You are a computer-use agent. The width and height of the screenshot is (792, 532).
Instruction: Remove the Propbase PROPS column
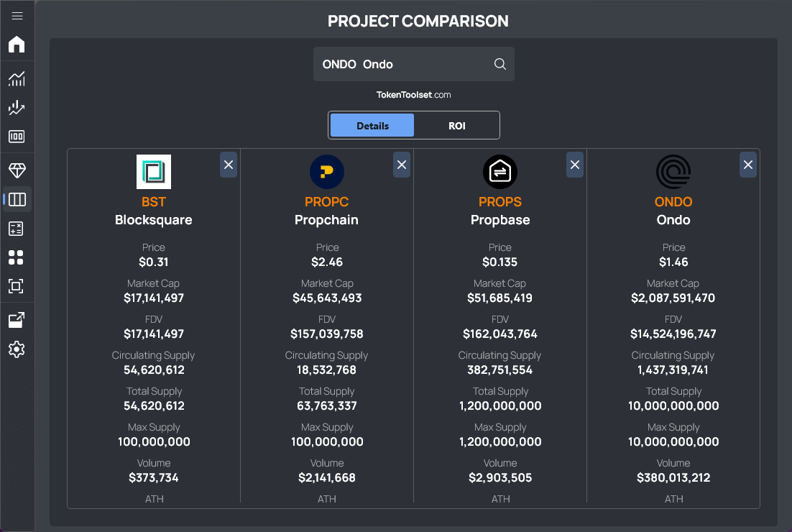(575, 165)
